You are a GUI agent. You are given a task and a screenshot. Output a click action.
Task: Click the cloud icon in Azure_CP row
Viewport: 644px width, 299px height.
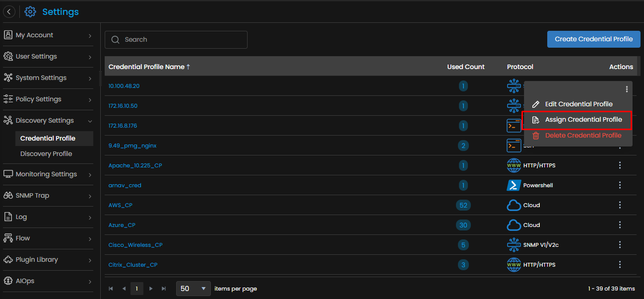514,225
